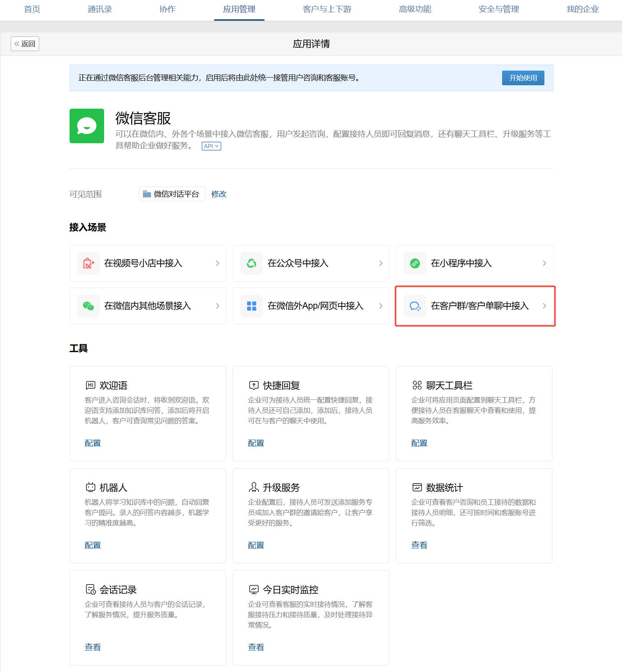Click the 在公众号中接入 label
This screenshot has width=622, height=672.
(x=298, y=263)
